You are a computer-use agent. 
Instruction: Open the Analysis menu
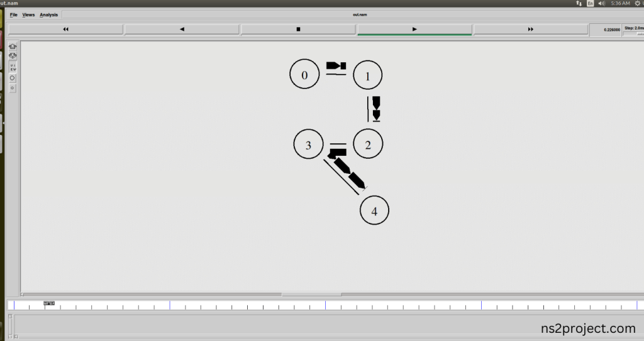[49, 15]
